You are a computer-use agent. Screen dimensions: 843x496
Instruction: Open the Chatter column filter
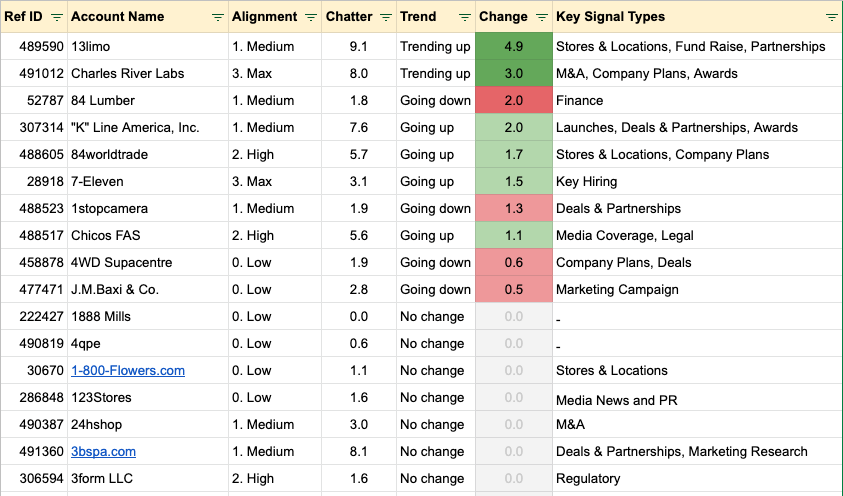point(385,17)
